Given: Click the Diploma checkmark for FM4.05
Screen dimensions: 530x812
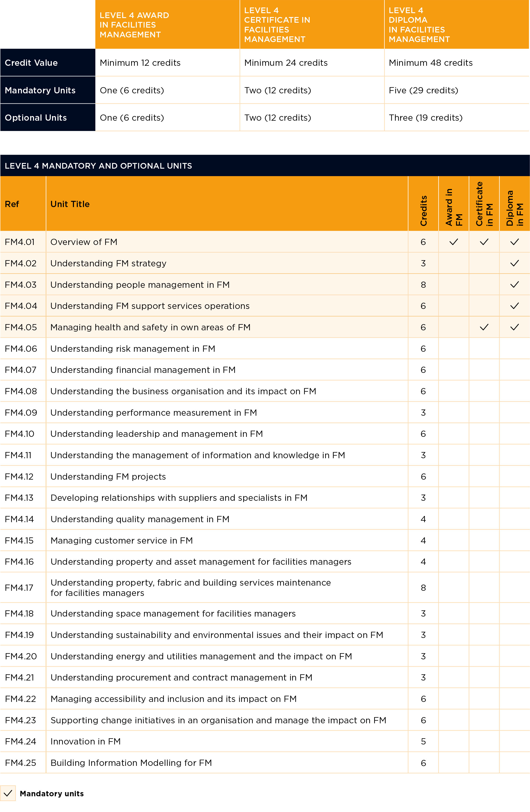Looking at the screenshot, I should coord(514,327).
